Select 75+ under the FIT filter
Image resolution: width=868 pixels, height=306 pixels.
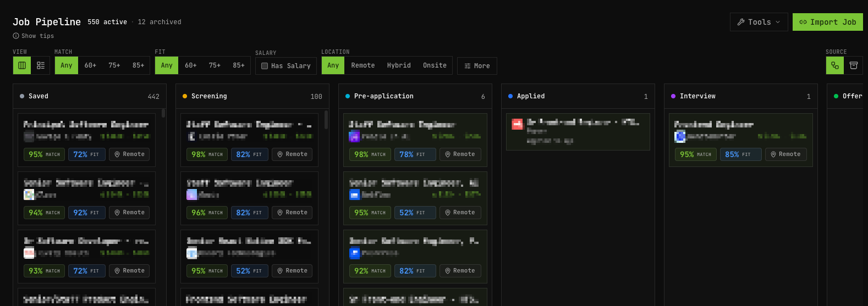pyautogui.click(x=215, y=65)
